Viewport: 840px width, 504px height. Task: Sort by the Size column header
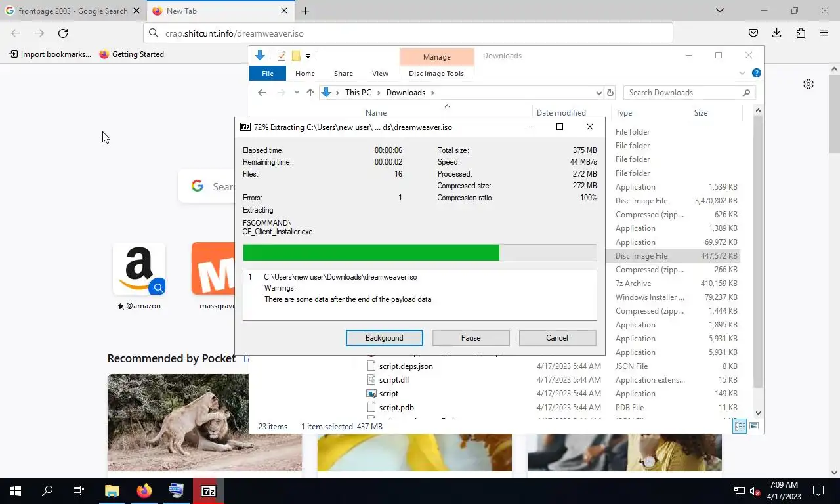(701, 113)
